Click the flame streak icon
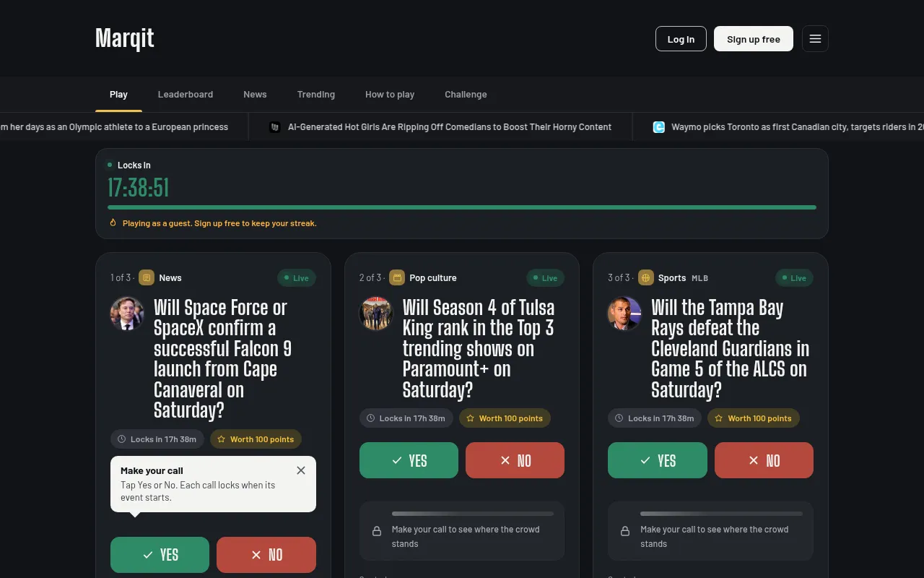The image size is (924, 578). [113, 223]
